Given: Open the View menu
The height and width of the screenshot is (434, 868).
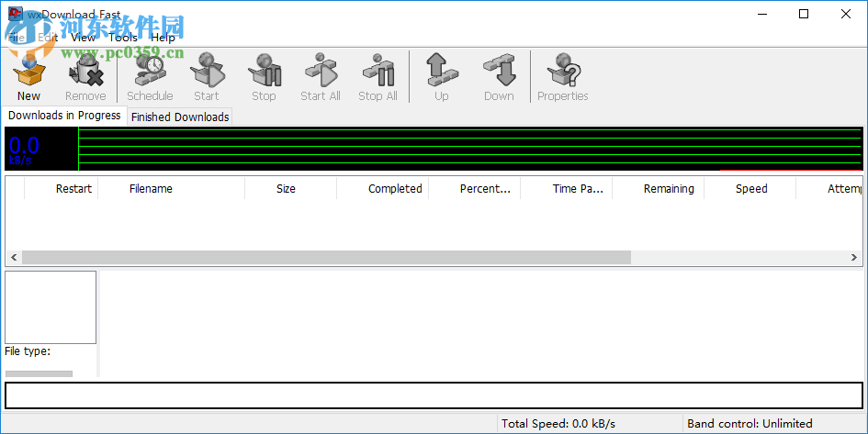Looking at the screenshot, I should point(83,37).
